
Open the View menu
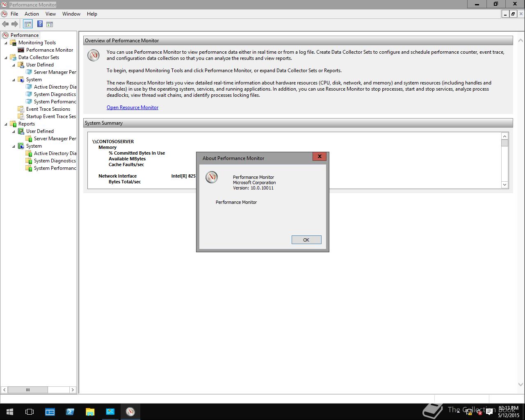[50, 14]
